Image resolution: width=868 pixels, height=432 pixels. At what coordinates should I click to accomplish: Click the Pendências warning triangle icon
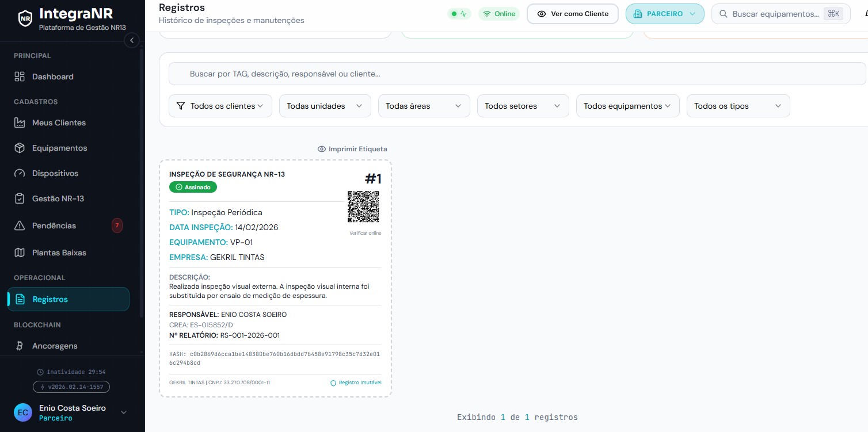20,225
